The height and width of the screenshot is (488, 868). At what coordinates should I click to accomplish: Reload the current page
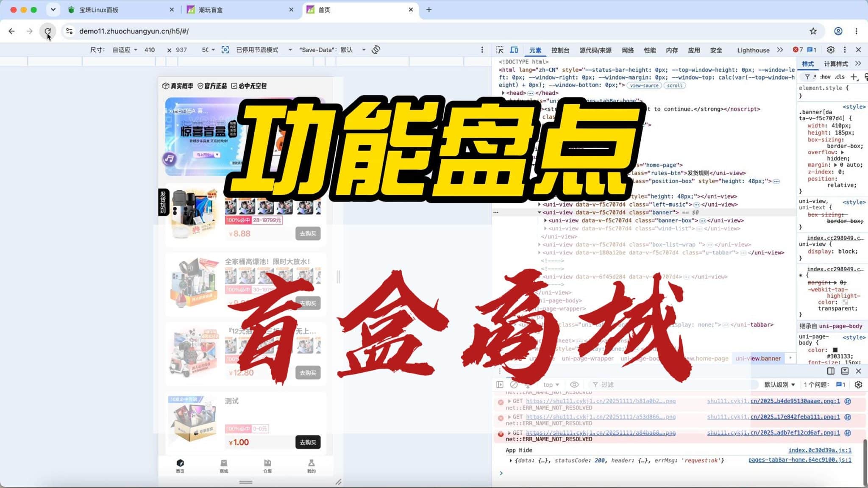[x=47, y=31]
